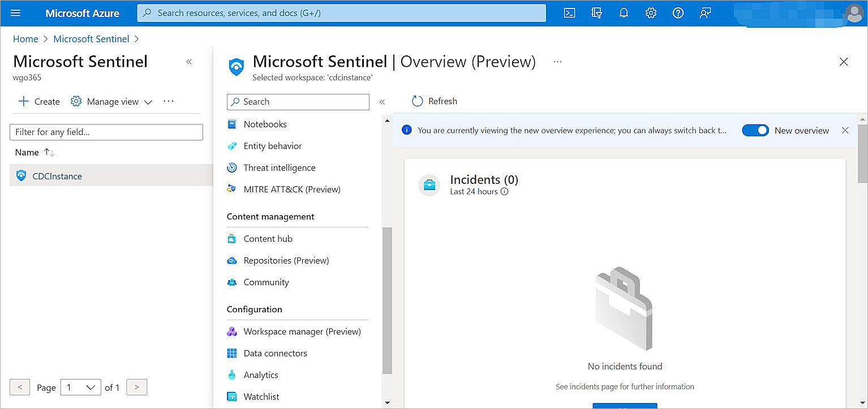The width and height of the screenshot is (868, 409).
Task: Select Entity behavior
Action: coord(272,145)
